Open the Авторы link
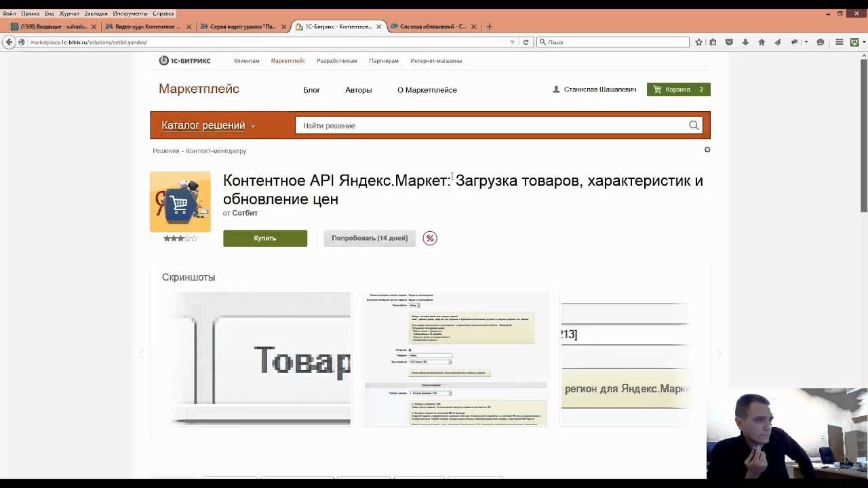 point(359,90)
